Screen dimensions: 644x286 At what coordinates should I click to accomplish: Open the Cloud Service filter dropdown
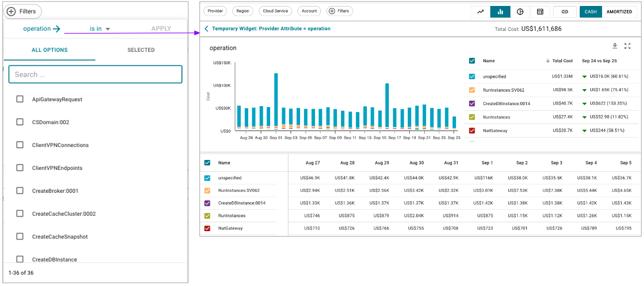click(x=275, y=11)
